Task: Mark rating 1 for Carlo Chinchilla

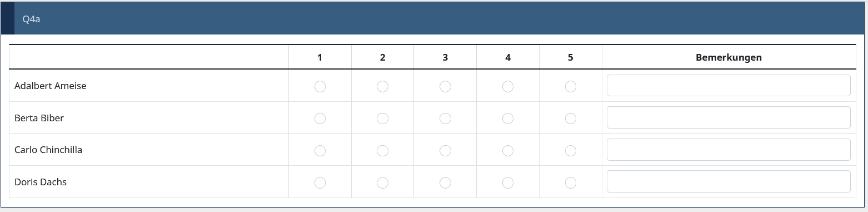Action: point(320,150)
